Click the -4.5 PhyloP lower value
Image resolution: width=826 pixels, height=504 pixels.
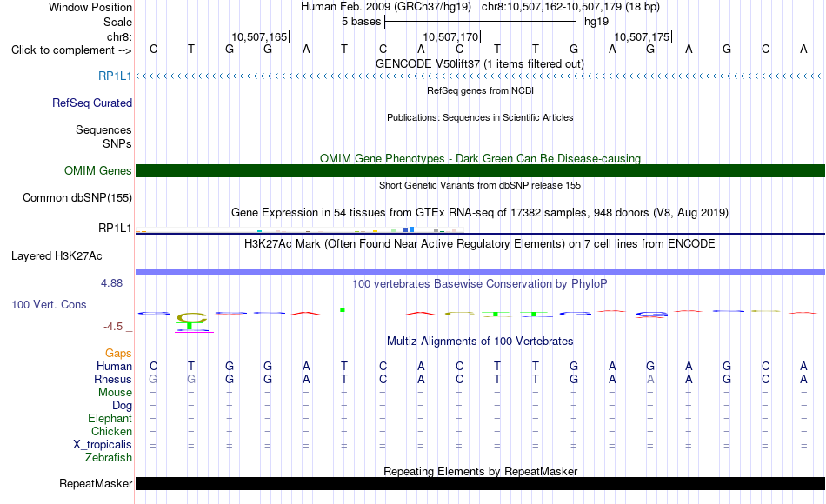tap(113, 327)
